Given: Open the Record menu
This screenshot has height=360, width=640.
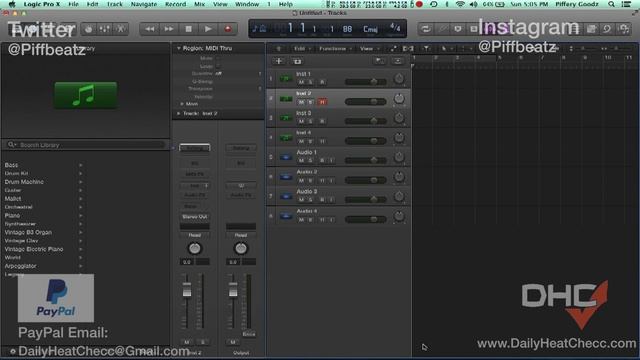Looking at the screenshot, I should point(176,4).
